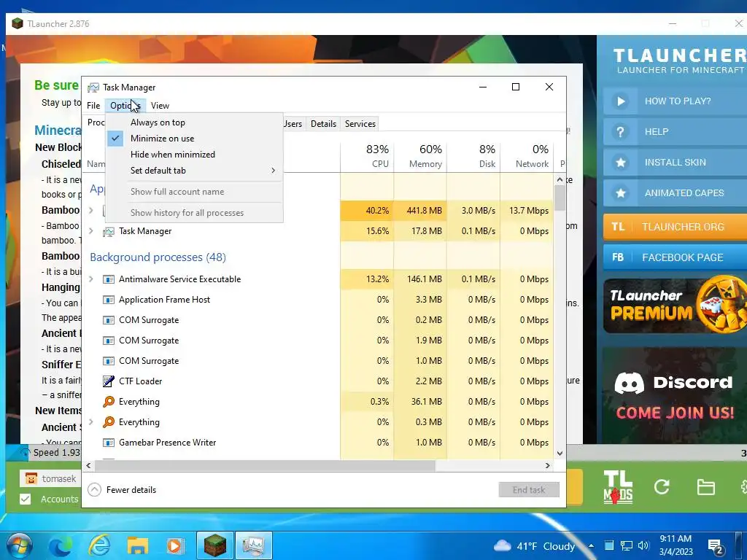
Task: Click the Application Frame Host icon
Action: [x=109, y=300]
